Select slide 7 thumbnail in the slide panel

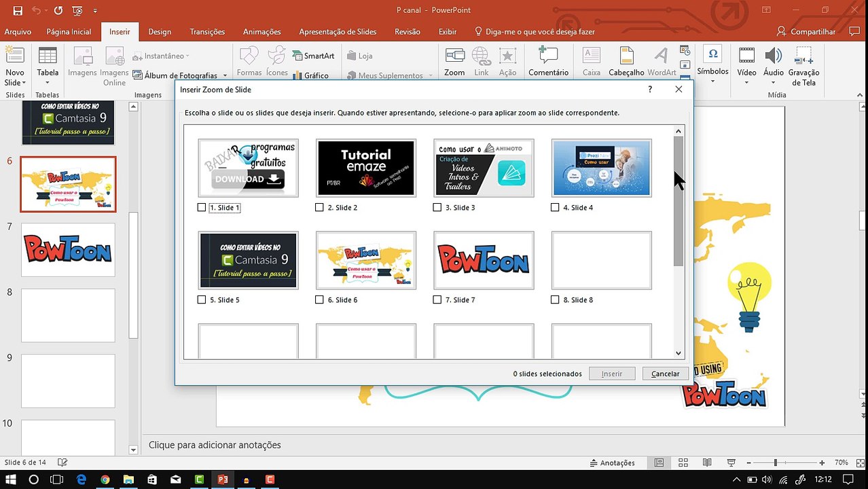[x=68, y=250]
